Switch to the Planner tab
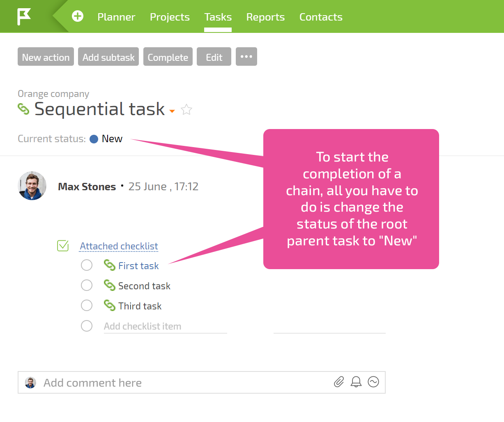504x422 pixels. click(116, 17)
